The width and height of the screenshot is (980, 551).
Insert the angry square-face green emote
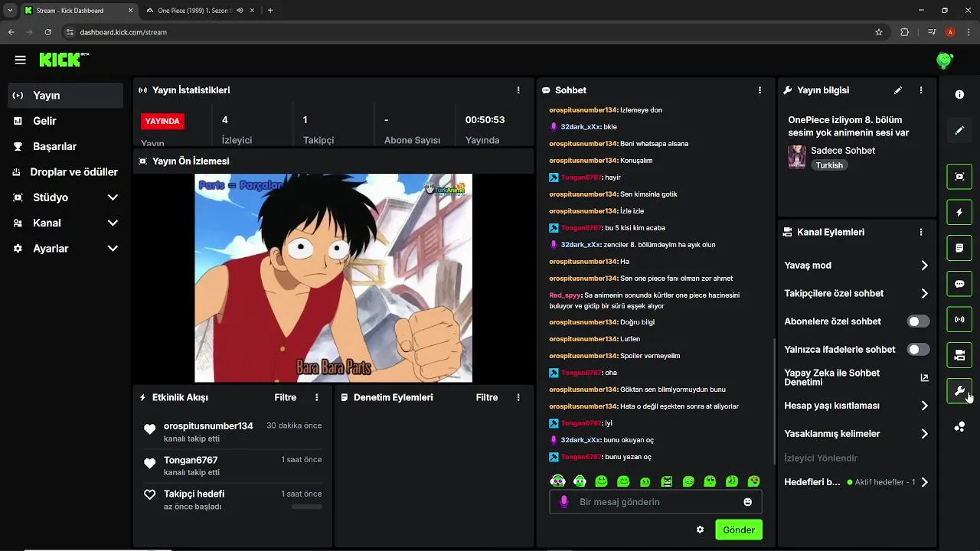[667, 481]
